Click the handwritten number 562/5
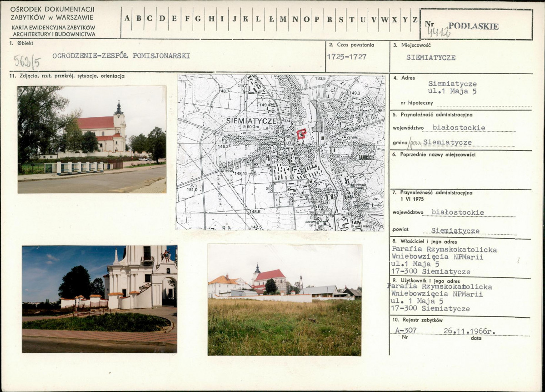 click(27, 61)
